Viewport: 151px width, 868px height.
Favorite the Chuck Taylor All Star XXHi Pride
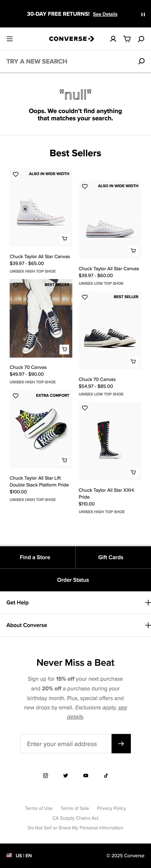click(85, 408)
